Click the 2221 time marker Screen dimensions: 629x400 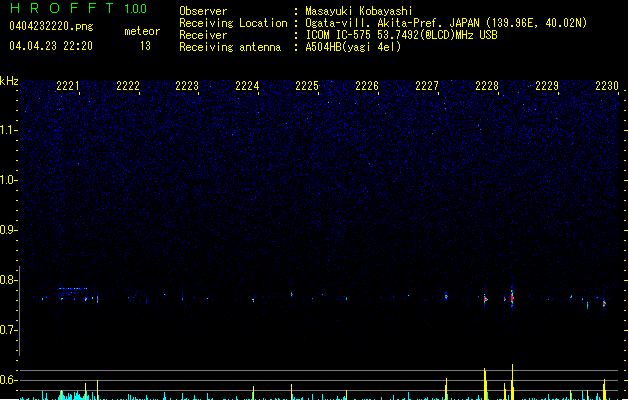coord(68,86)
